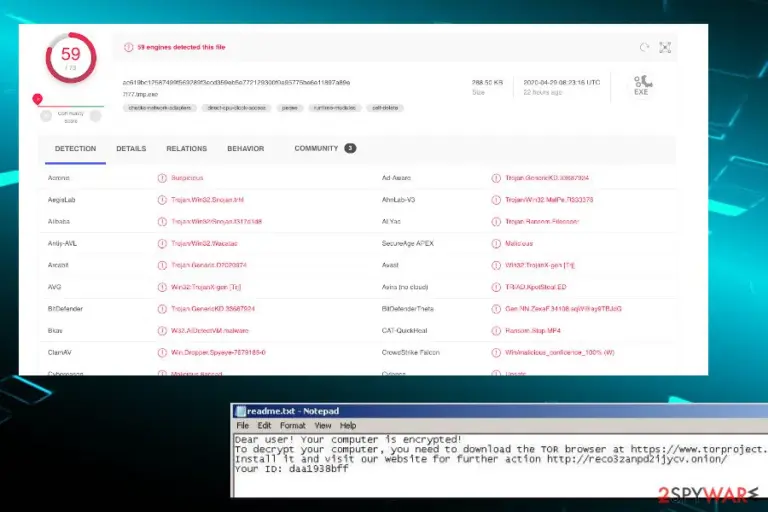Open the File menu in Notepad
Screen dimensions: 768x512
click(x=242, y=426)
